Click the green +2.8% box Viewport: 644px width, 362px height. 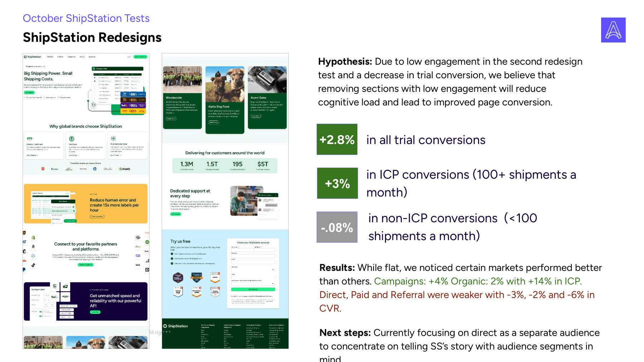point(337,139)
